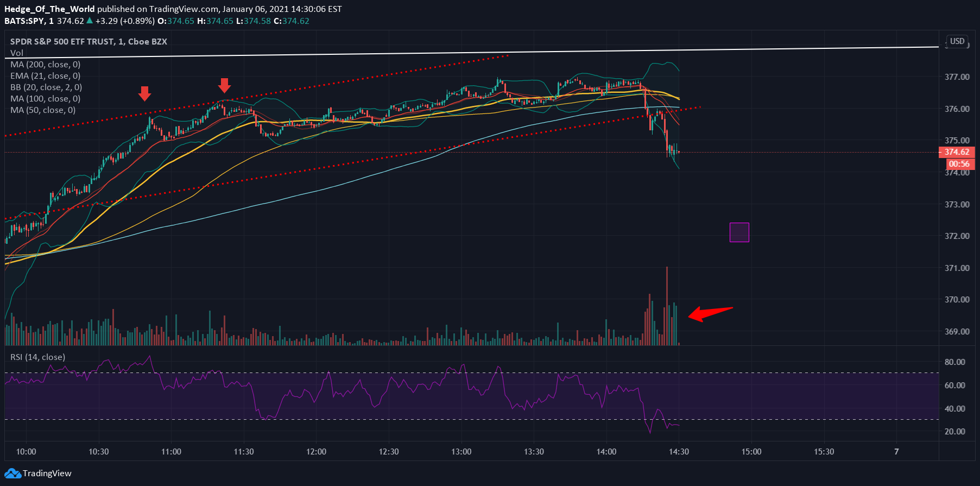Viewport: 980px width, 486px height.
Task: Click the 375.00 price axis label
Action: pyautogui.click(x=957, y=141)
